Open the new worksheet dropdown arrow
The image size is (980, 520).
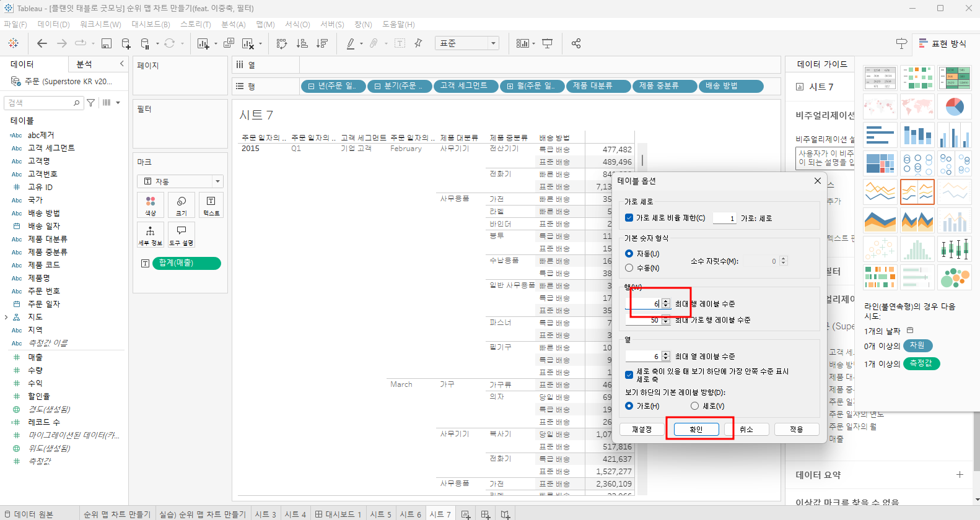216,44
